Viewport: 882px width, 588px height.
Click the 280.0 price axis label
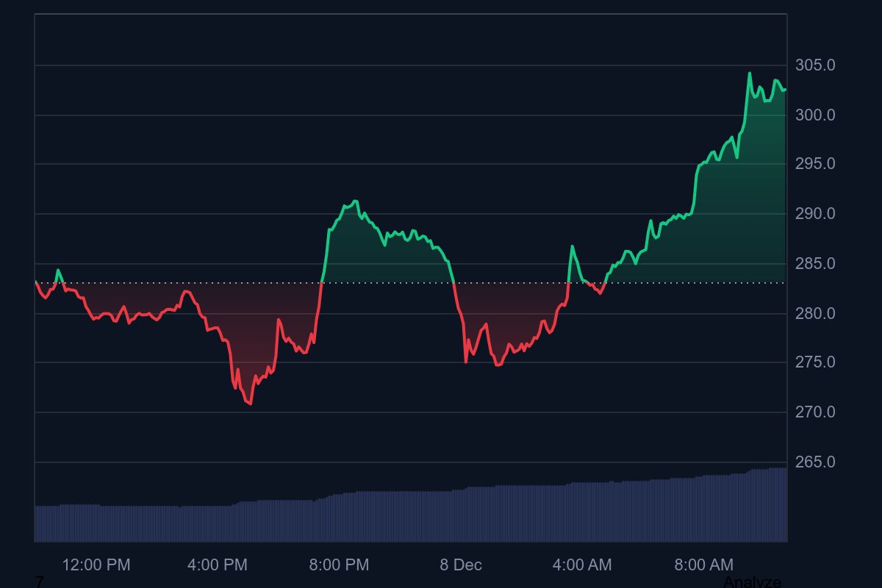tap(815, 313)
